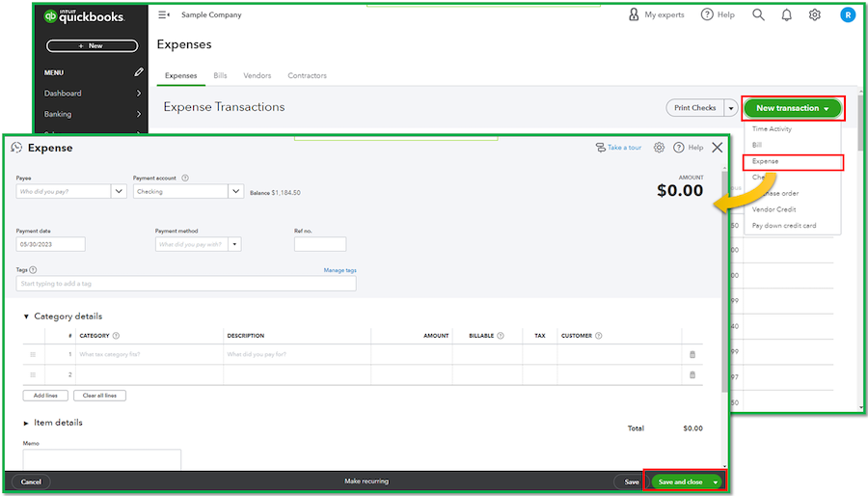This screenshot has width=868, height=496.
Task: Click the Save and close button
Action: (680, 482)
